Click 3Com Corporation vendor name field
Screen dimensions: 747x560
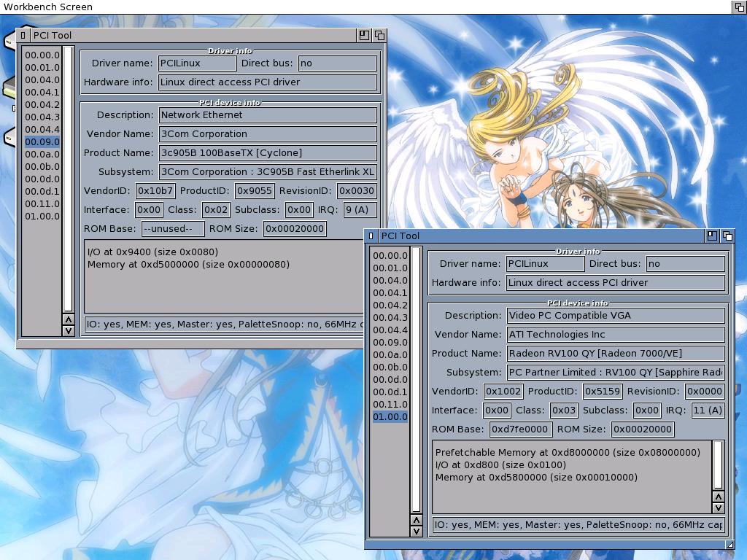point(268,134)
